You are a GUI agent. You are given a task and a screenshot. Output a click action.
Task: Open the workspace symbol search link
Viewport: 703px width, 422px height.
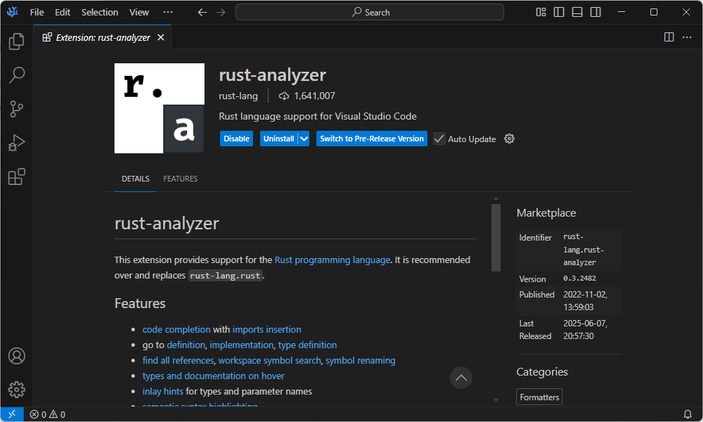coord(269,361)
